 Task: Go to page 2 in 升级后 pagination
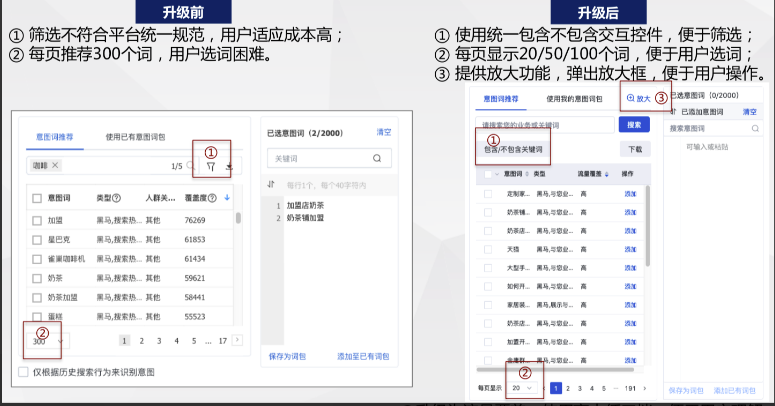click(568, 388)
